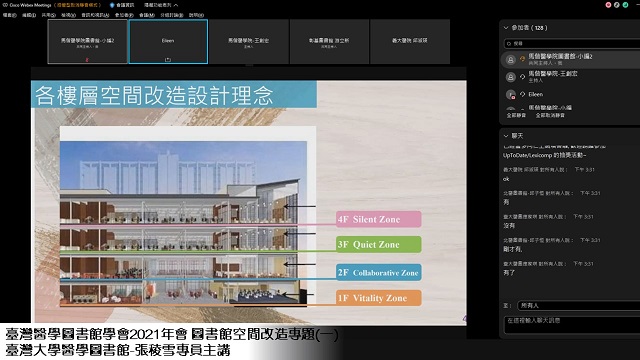This screenshot has height=360, width=640.
Task: Click the 會議資訊 shield icon
Action: click(112, 5)
